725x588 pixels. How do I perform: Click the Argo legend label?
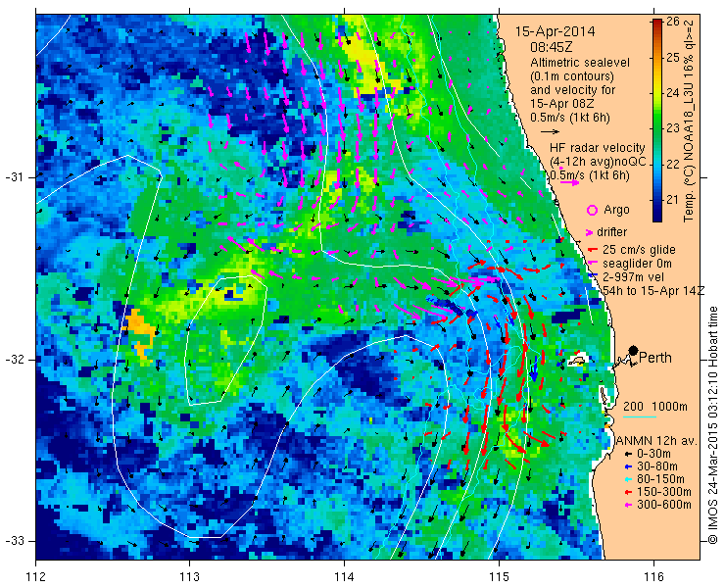616,210
